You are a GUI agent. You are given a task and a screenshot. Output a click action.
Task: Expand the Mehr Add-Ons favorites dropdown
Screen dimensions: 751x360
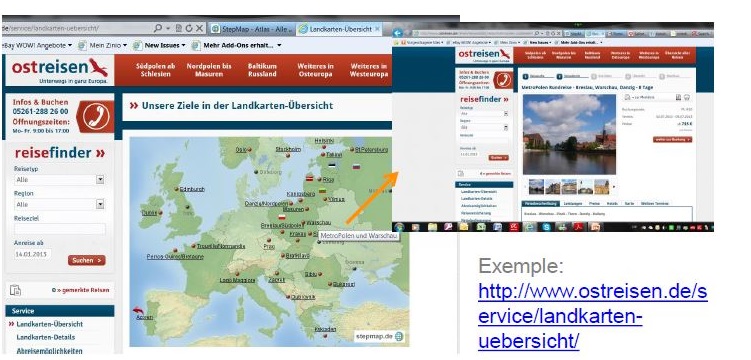(x=279, y=45)
